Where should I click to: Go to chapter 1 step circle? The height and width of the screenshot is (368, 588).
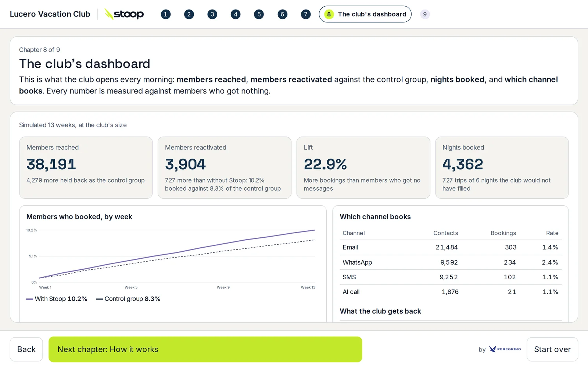pos(165,14)
